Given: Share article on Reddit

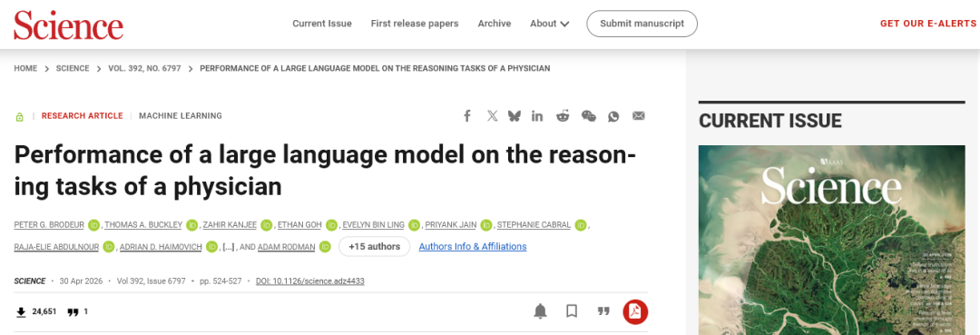Looking at the screenshot, I should pyautogui.click(x=563, y=115).
